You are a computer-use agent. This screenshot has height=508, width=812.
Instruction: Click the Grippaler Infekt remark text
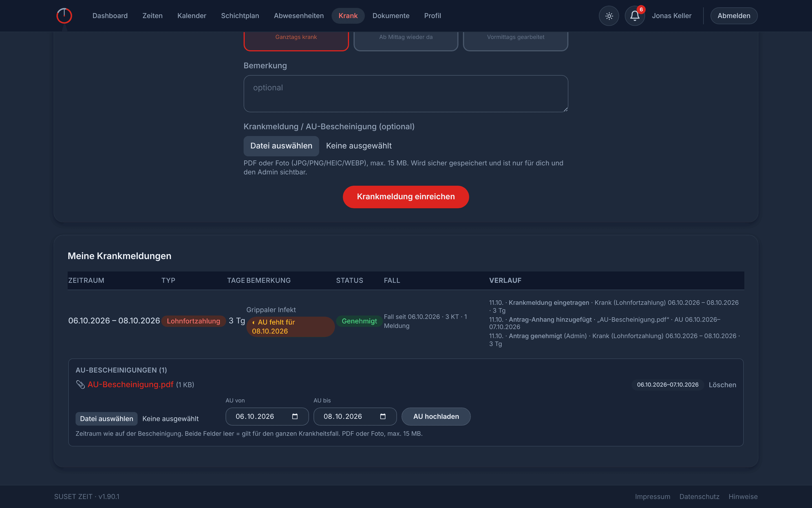pos(271,310)
